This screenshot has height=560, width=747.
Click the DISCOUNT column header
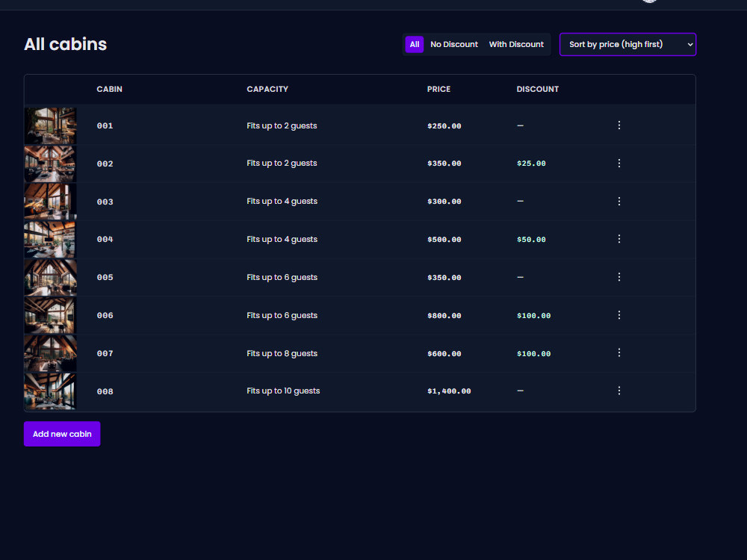click(x=537, y=89)
